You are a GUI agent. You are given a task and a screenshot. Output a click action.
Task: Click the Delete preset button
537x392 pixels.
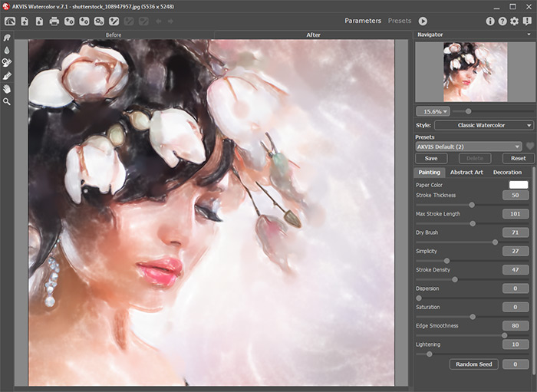pos(475,158)
